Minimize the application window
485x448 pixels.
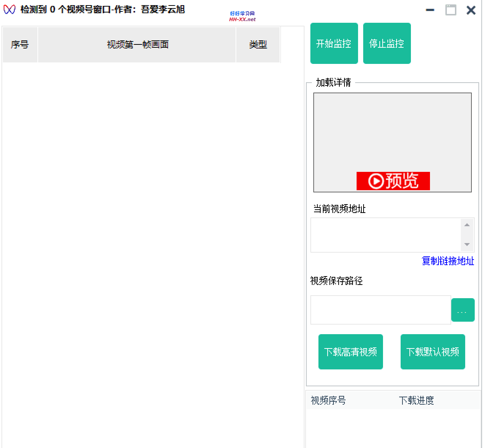point(430,10)
